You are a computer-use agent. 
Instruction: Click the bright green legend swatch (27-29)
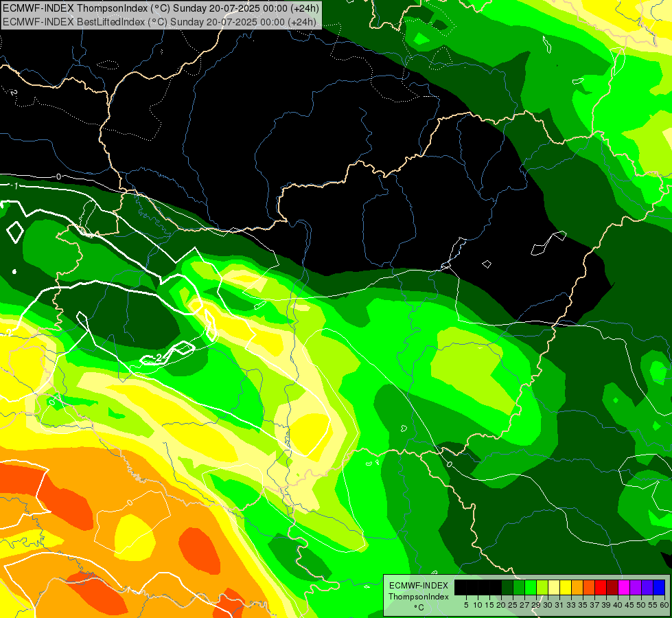[531, 587]
